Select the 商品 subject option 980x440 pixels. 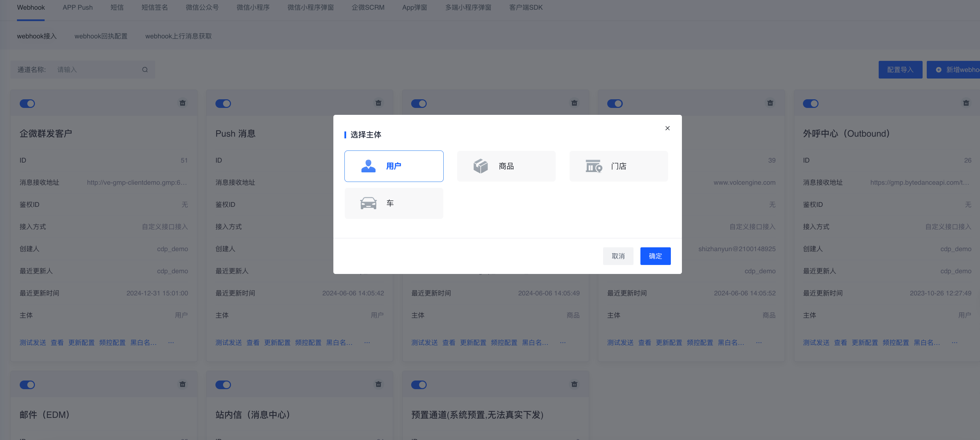(506, 166)
